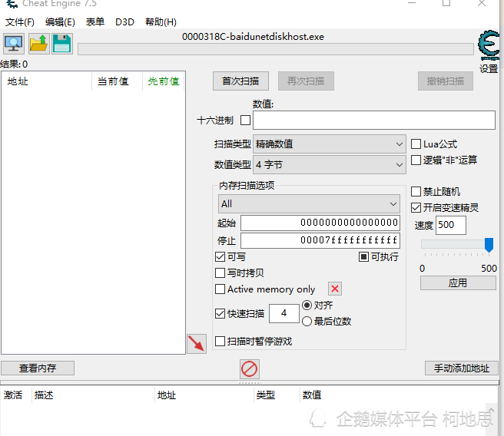The height and width of the screenshot is (436, 504).
Task: Click the red arrow add-to-list icon
Action: point(197,343)
